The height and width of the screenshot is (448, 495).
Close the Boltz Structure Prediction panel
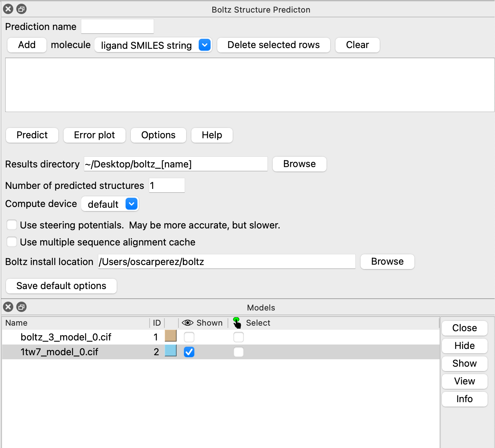click(x=8, y=9)
